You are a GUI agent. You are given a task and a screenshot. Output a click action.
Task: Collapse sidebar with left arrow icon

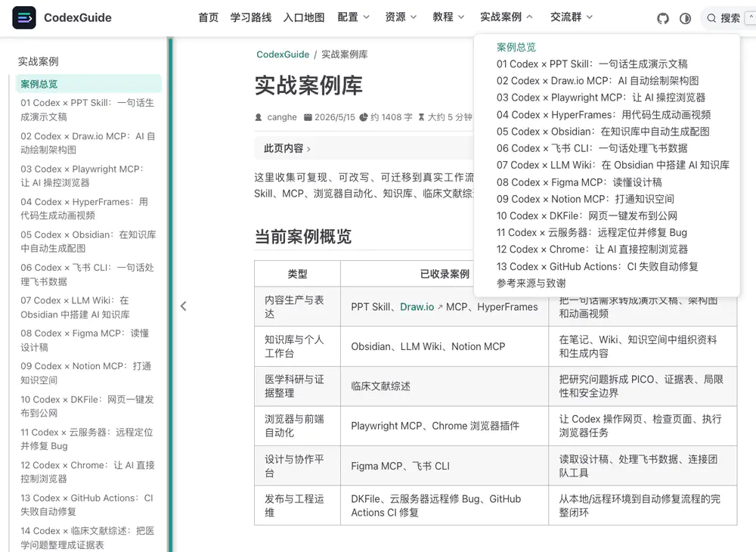click(183, 306)
